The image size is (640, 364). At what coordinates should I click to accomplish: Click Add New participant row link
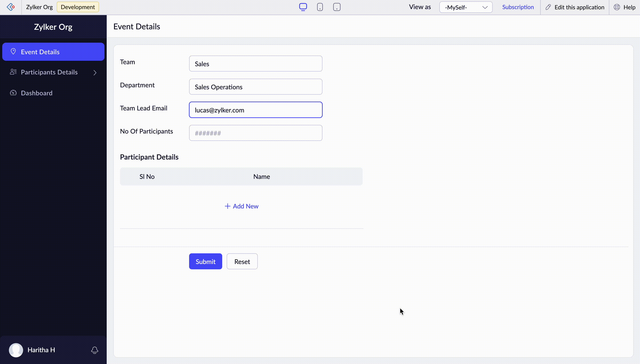tap(242, 206)
